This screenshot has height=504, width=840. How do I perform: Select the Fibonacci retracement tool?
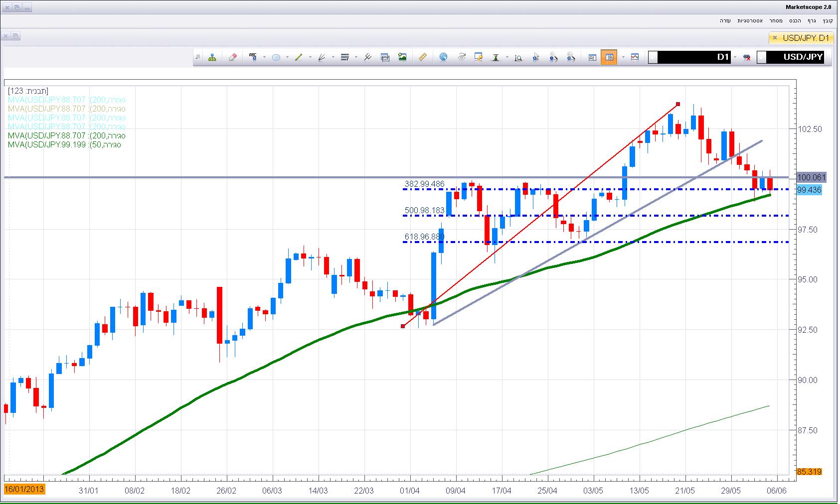pos(344,57)
